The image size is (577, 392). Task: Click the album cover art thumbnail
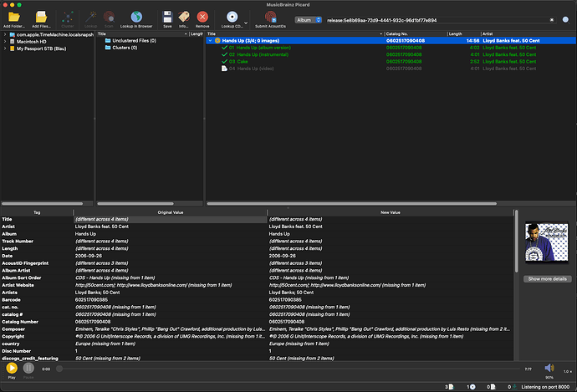point(546,242)
